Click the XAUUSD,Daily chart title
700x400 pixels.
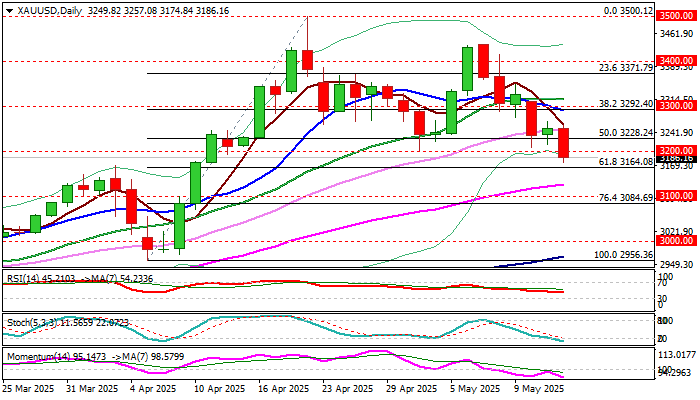50,11
